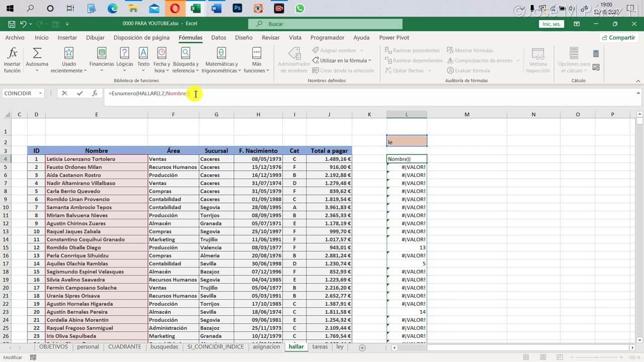Click the Calcular hoja icon
Viewport: 644px width, 362px height.
pyautogui.click(x=596, y=67)
